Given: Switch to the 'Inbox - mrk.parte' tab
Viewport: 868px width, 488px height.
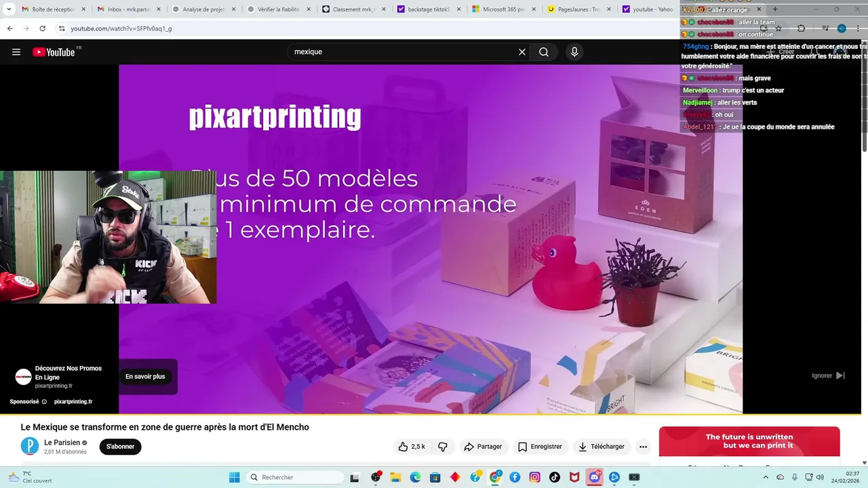Looking at the screenshot, I should point(123,9).
